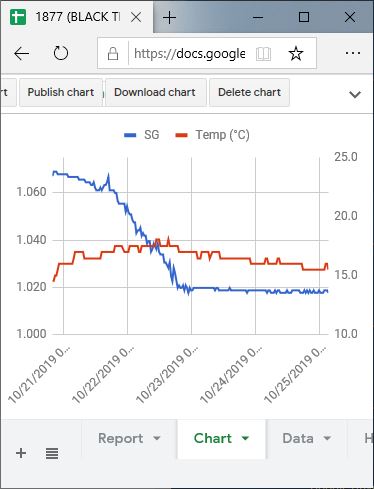Open the all sheets list icon
This screenshot has height=489, width=374.
click(x=52, y=453)
